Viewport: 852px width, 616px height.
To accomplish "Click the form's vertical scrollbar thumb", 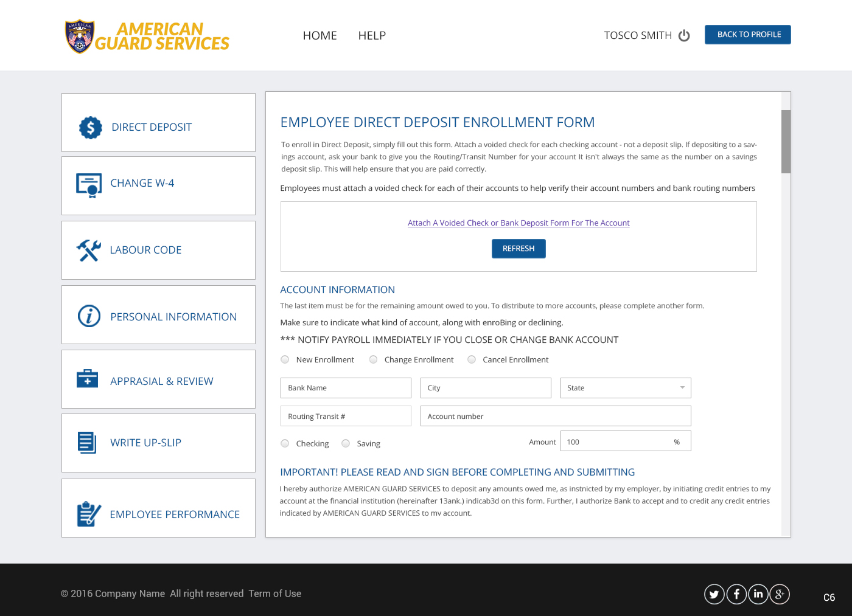I will coord(786,142).
